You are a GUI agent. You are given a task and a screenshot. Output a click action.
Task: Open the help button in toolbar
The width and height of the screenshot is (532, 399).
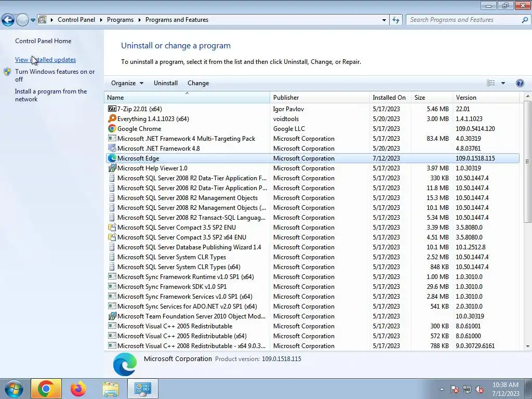point(520,83)
